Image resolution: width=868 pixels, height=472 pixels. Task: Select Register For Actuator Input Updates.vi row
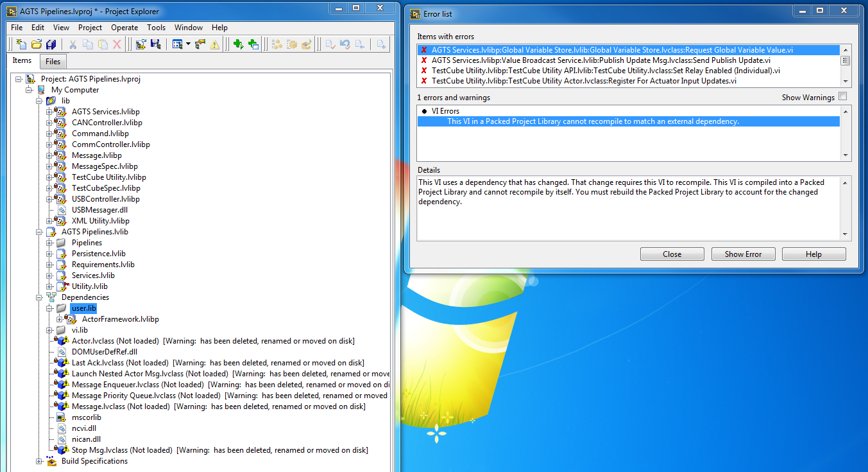629,81
